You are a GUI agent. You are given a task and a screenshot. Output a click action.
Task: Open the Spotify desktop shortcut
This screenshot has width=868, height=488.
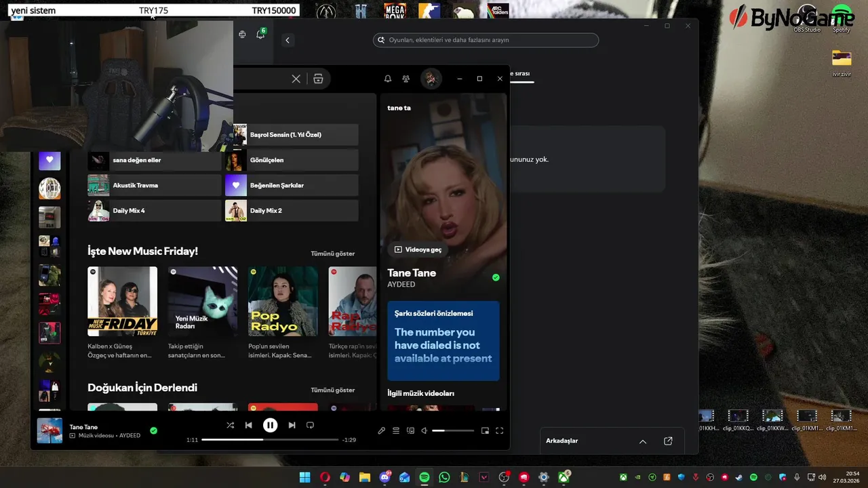(x=842, y=18)
